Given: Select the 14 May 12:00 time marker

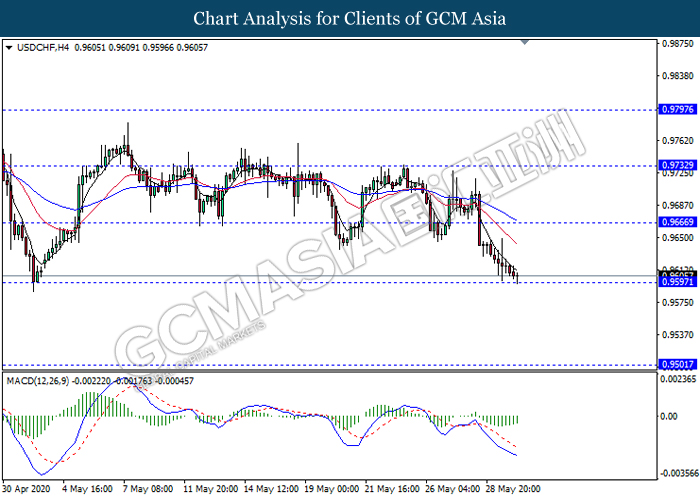Looking at the screenshot, I should [x=271, y=489].
